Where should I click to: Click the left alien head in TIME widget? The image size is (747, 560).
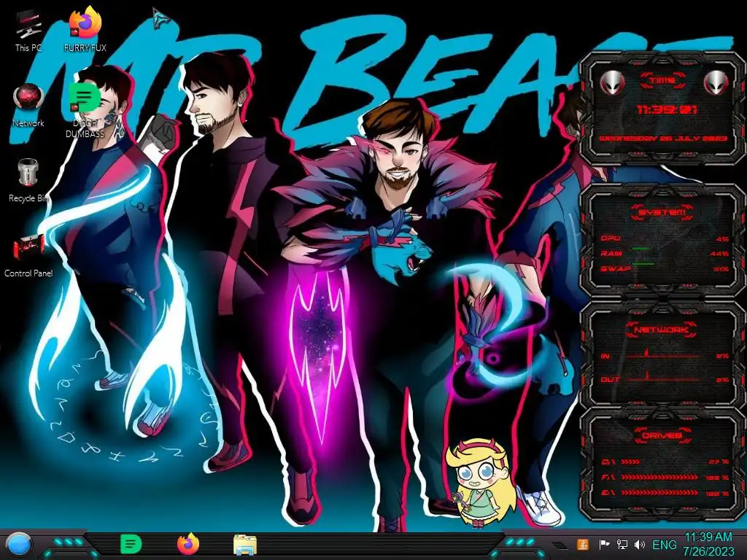coord(611,83)
